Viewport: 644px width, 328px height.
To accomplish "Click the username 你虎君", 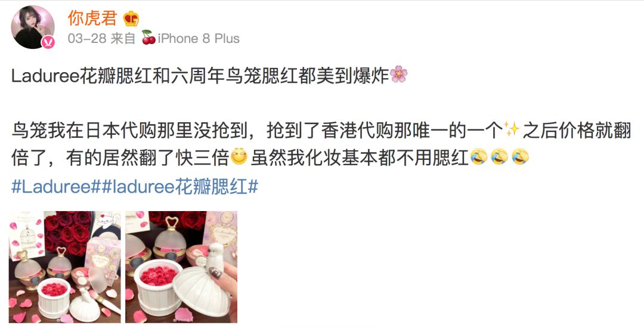I will coord(92,18).
